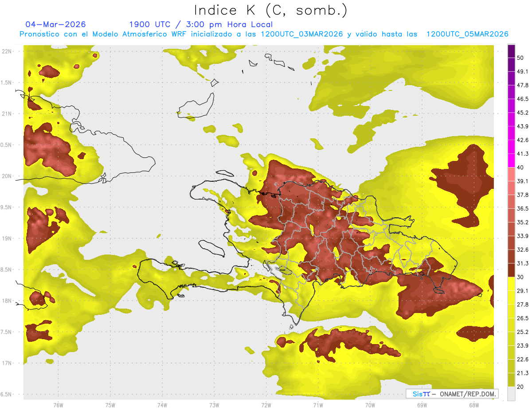This screenshot has width=532, height=411.
Task: Click the color scale value '21.3'
Action: [523, 373]
